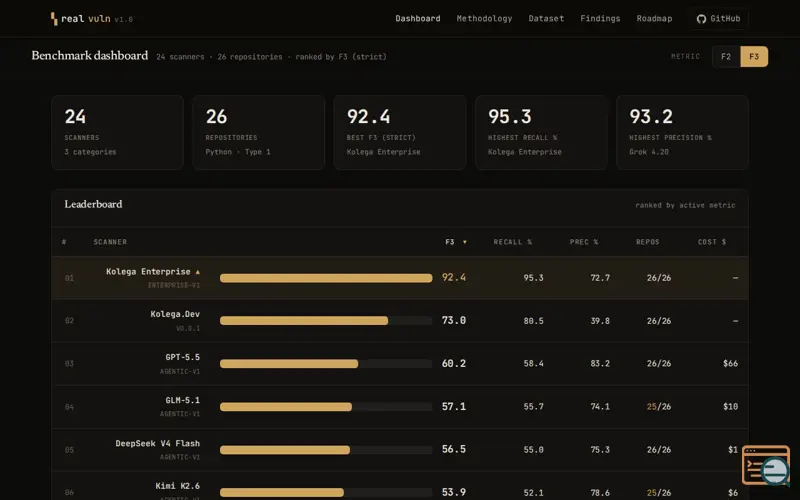Viewport: 800px width, 500px height.
Task: Click the 95.3 Highest Recall stat card
Action: point(541,133)
